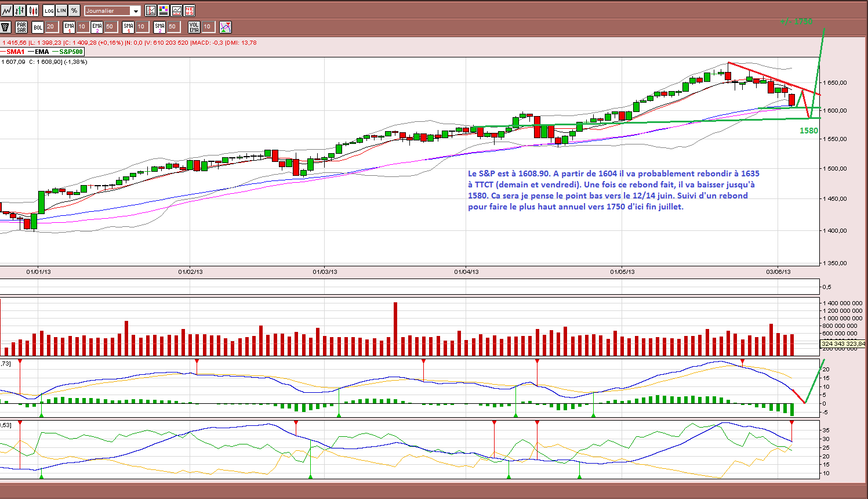Click the quote data line with MACD value
This screenshot has height=499, width=868.
[129, 42]
